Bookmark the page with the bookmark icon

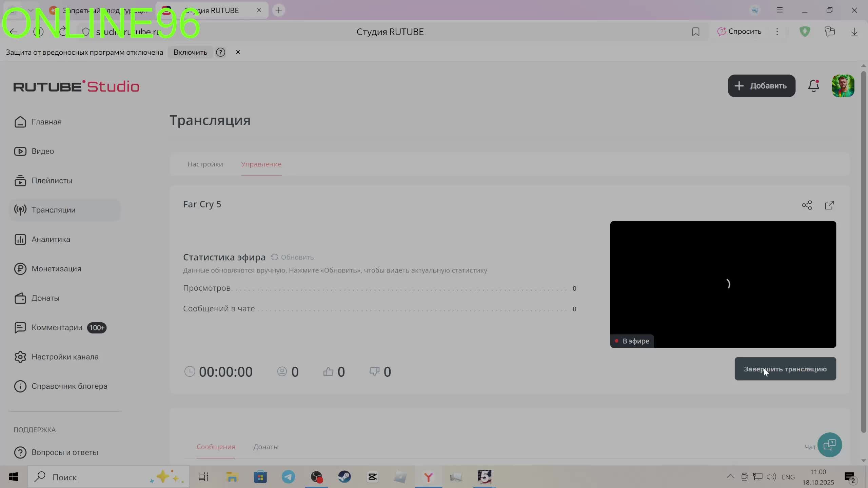pos(695,32)
